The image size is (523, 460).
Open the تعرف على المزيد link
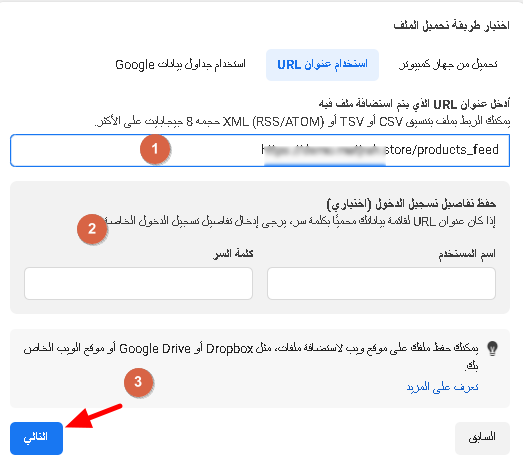[x=442, y=387]
